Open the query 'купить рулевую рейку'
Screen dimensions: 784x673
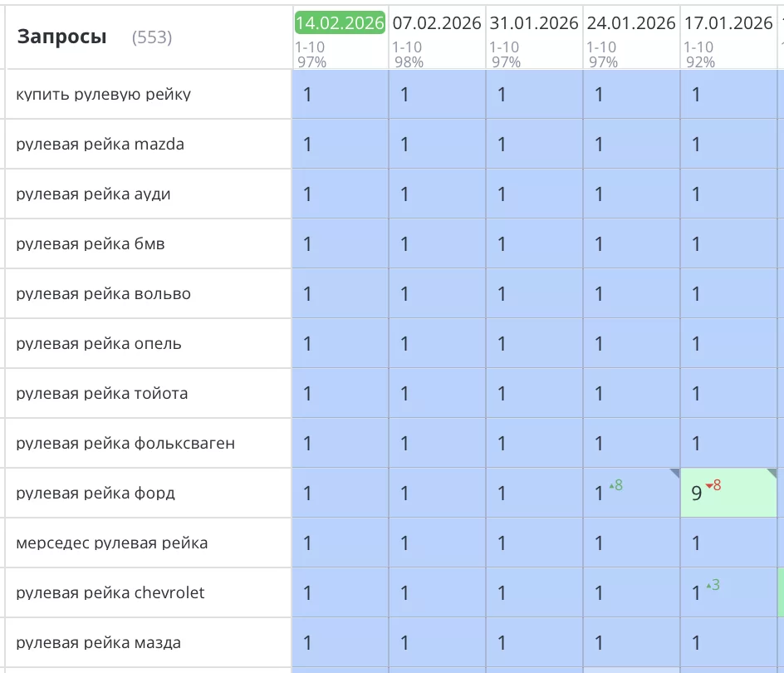tap(103, 95)
